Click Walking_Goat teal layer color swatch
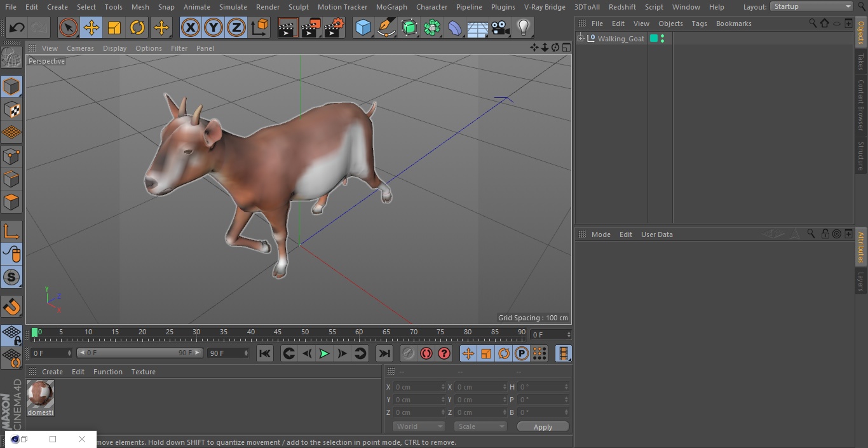 pyautogui.click(x=653, y=39)
